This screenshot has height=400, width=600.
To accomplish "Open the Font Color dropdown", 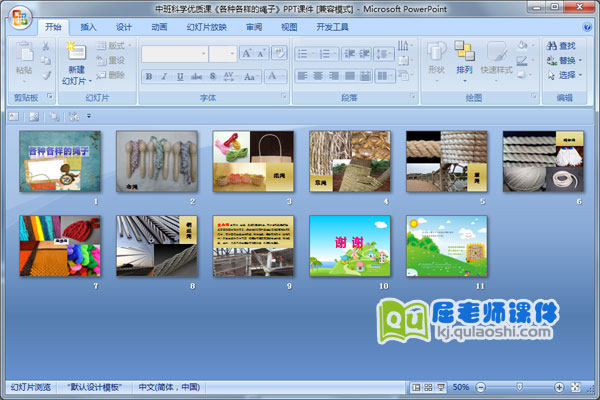I will [x=275, y=76].
